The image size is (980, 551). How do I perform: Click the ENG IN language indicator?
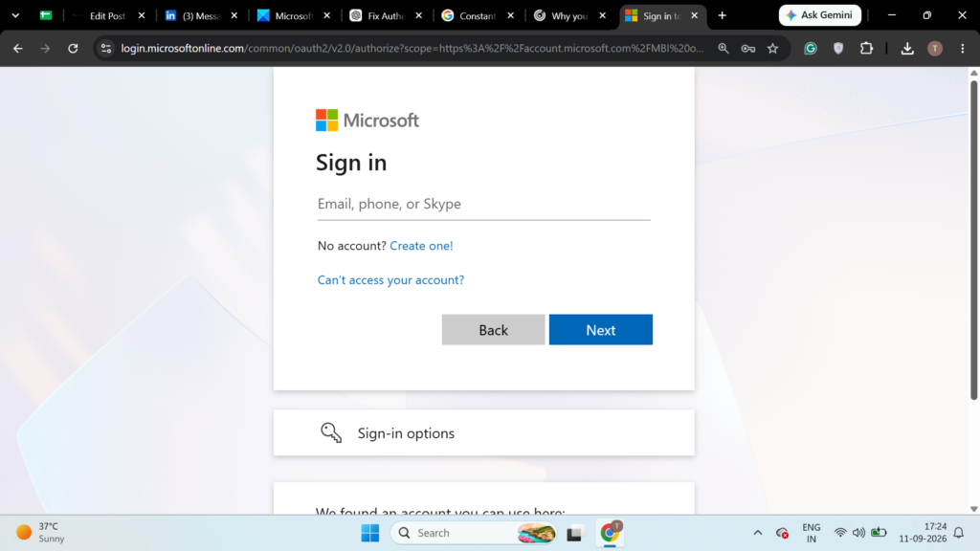[x=812, y=533]
